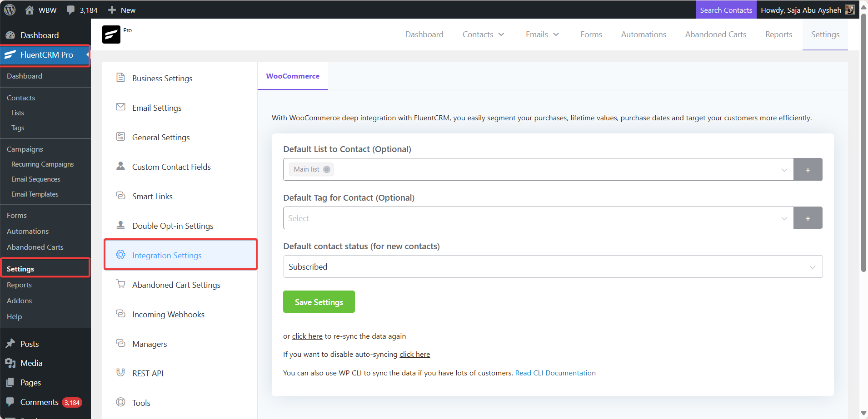Add a new list with plus button

point(808,170)
